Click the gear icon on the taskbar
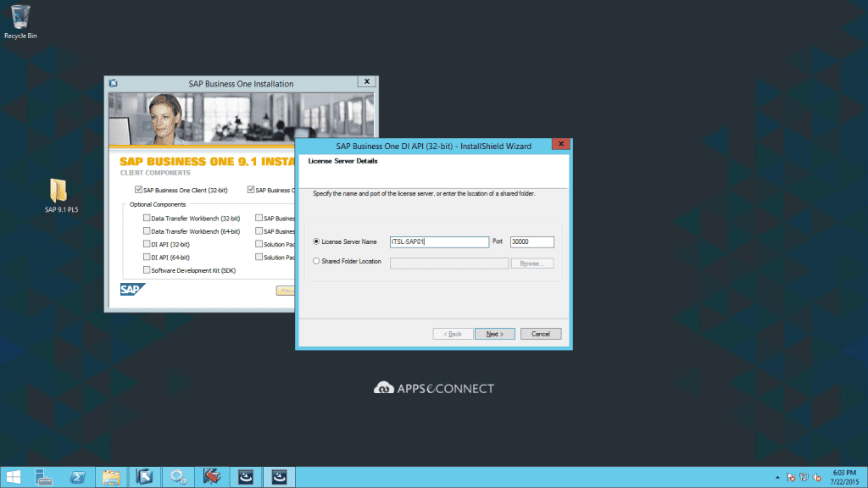 178,477
